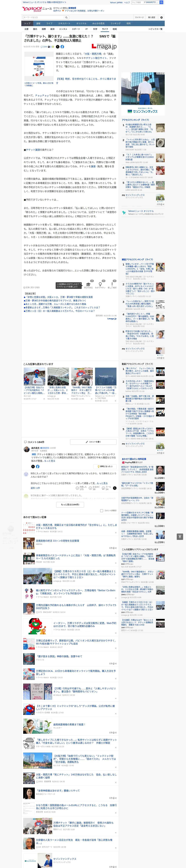Screen dimensions: 186x868
Task: Toggle the コメント非表示 checkbox
Action: (x=102, y=511)
